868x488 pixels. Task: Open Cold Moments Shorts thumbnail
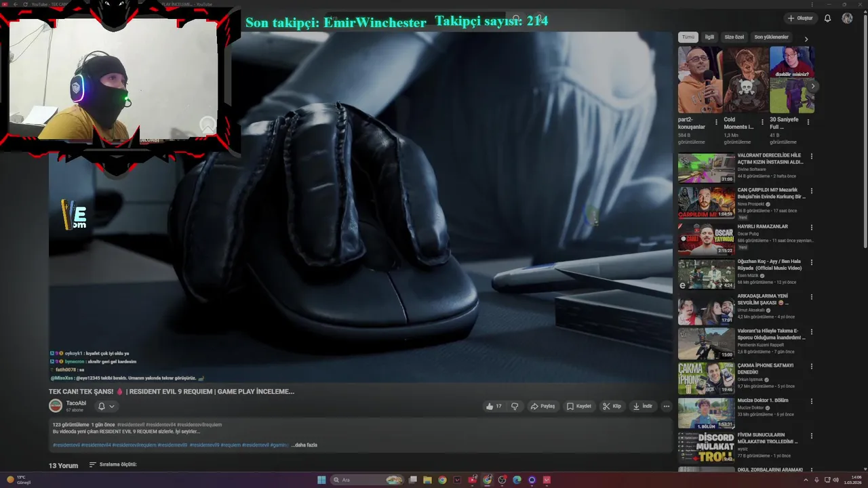click(x=745, y=79)
